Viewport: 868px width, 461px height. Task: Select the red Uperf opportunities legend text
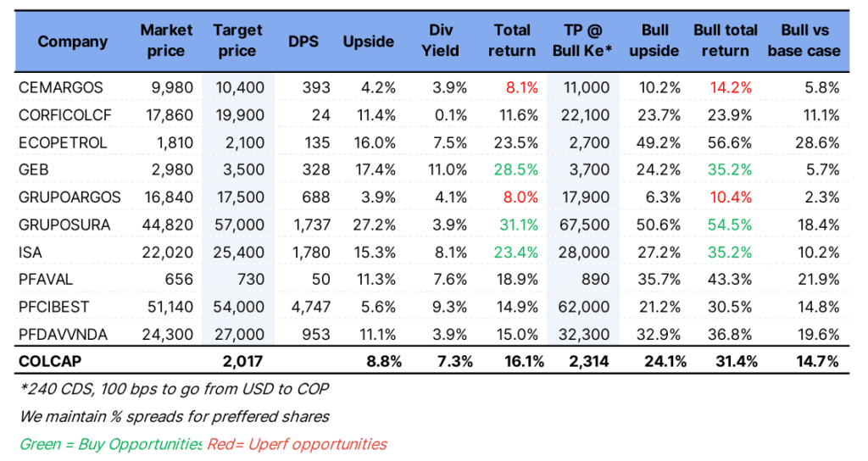[297, 444]
